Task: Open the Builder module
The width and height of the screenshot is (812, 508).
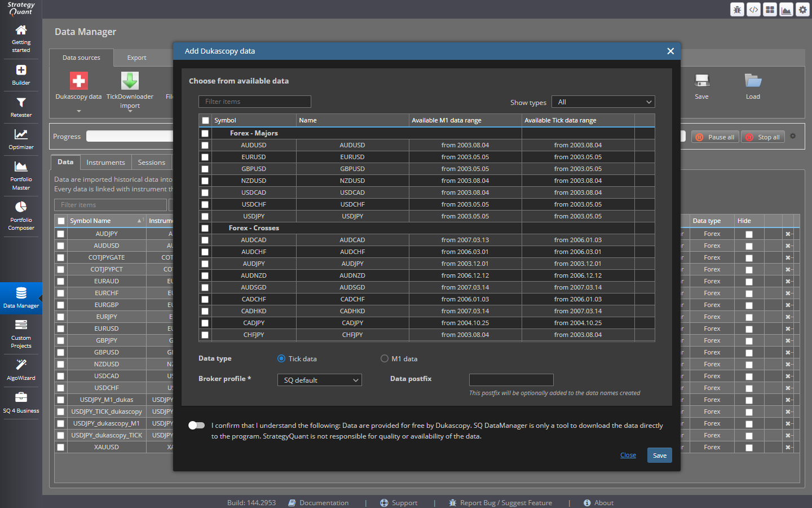Action: 21,75
